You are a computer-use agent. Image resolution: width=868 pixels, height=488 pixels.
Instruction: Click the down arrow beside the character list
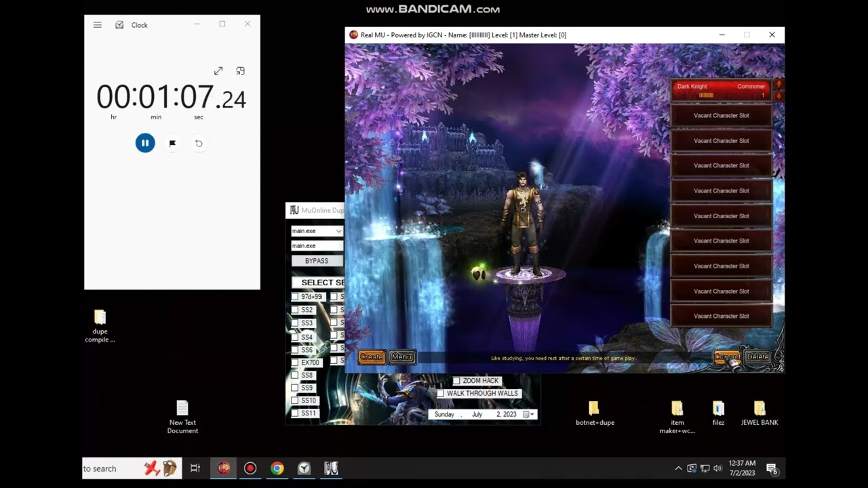pyautogui.click(x=778, y=96)
